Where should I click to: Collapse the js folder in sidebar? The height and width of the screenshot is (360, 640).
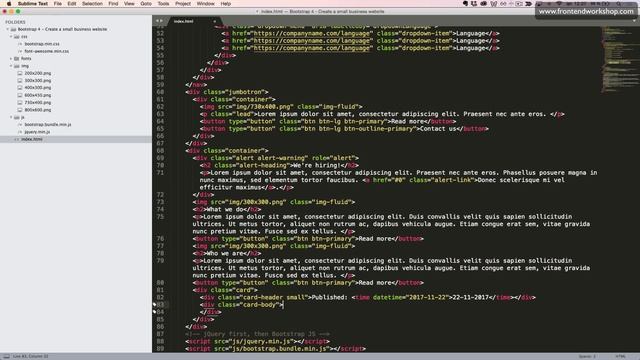click(x=11, y=118)
